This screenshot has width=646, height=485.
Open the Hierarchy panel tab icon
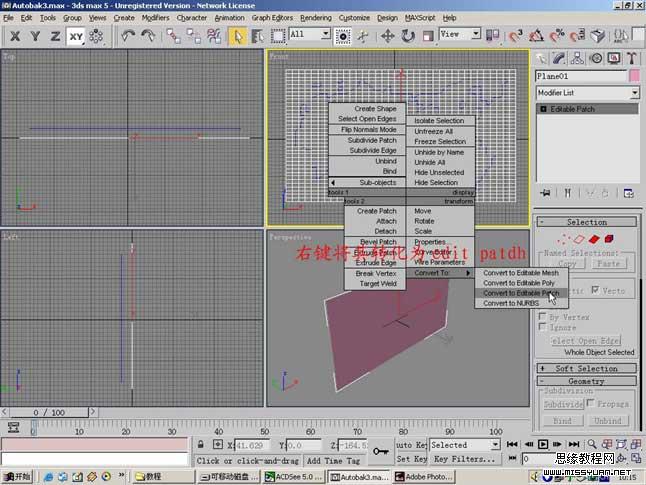click(x=577, y=59)
